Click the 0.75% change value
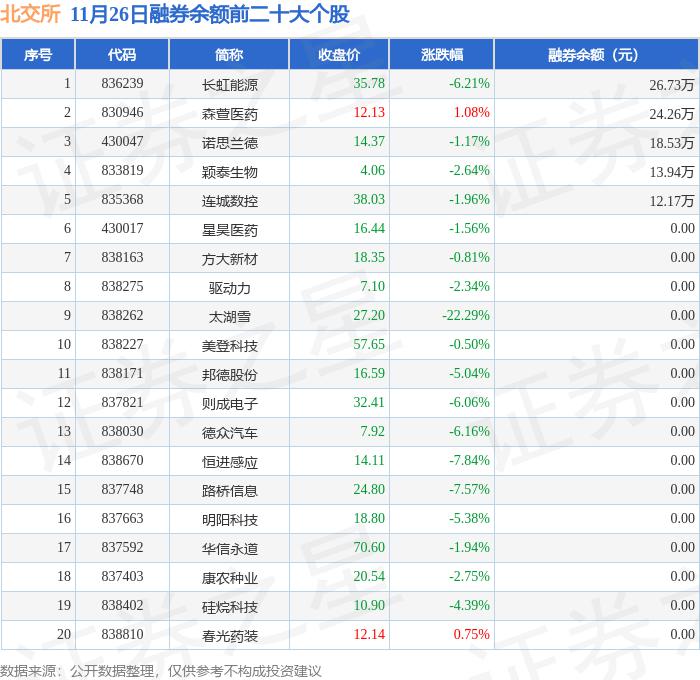 471,634
